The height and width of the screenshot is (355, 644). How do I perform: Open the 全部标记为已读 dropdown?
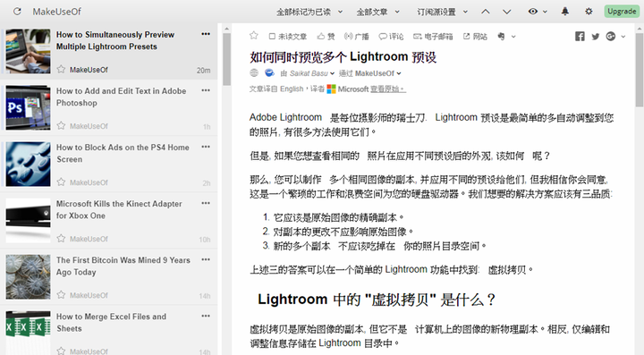tap(309, 12)
